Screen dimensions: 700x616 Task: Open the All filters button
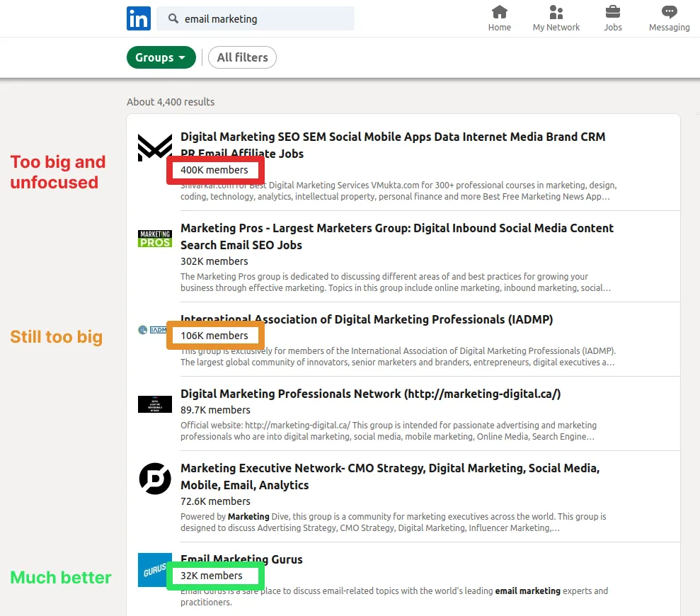click(x=242, y=57)
